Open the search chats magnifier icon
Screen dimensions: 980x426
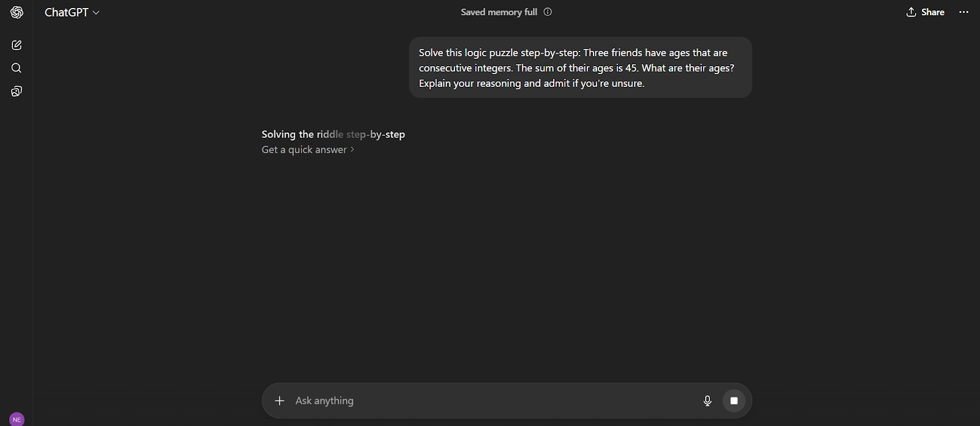click(17, 68)
